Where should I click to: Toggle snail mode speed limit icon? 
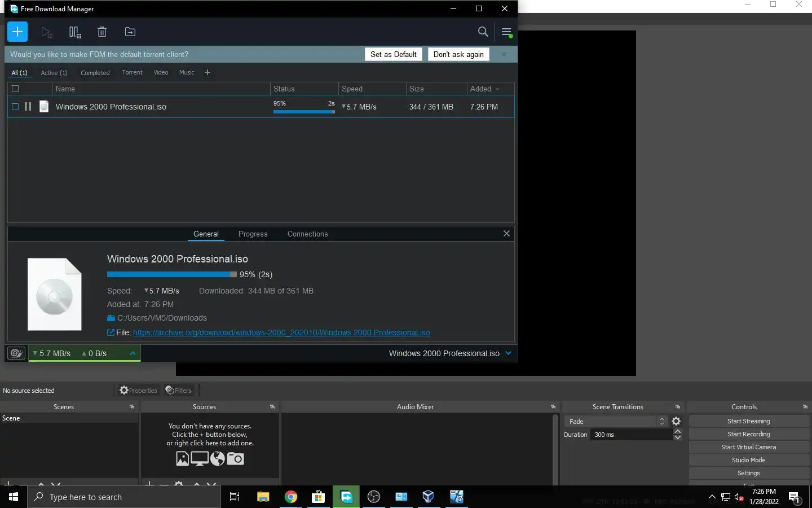pos(16,353)
